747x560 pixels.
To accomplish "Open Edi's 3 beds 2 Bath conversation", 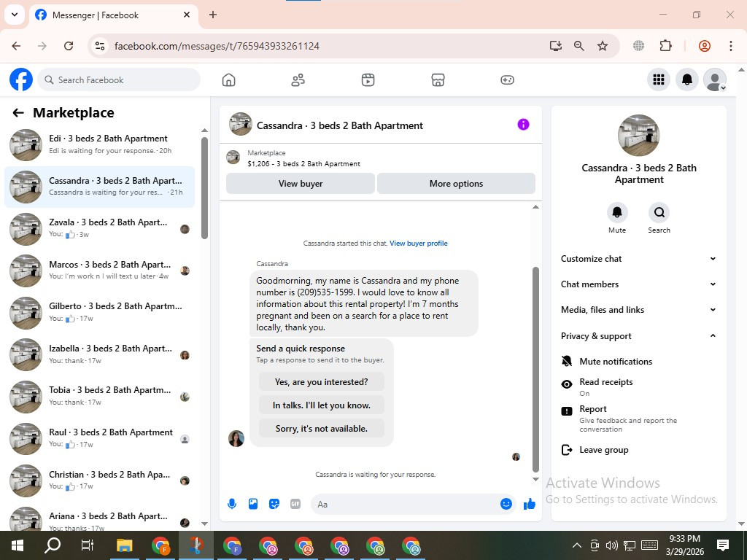I will tap(99, 145).
